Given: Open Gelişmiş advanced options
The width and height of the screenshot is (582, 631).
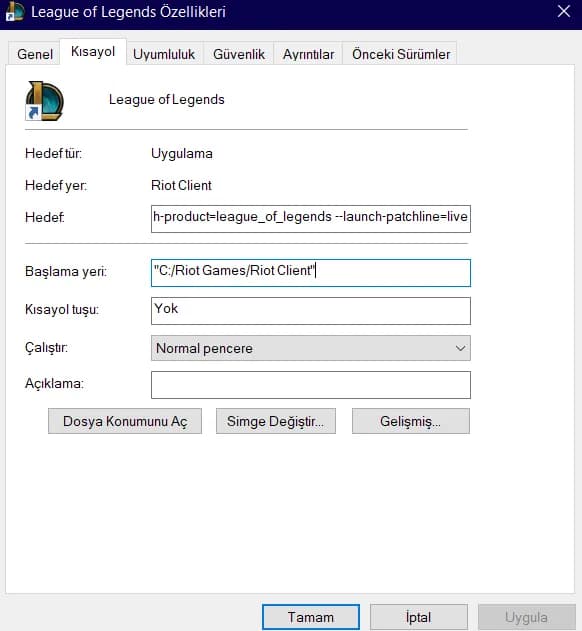Looking at the screenshot, I should coord(411,421).
